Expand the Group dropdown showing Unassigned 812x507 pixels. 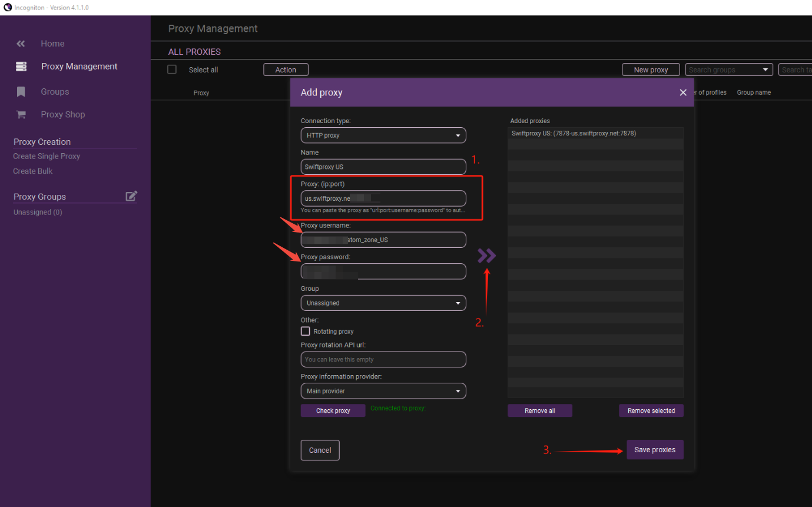click(x=383, y=303)
